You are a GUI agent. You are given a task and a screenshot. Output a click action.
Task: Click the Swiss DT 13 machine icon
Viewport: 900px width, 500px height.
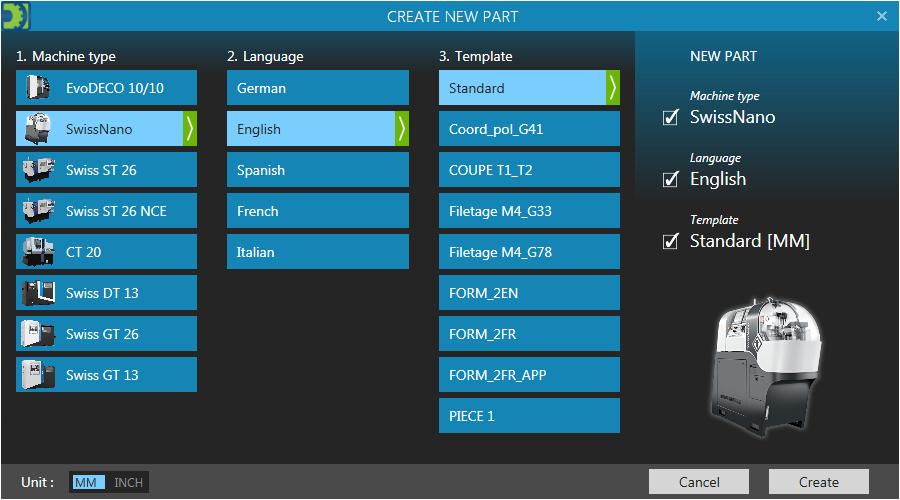click(x=38, y=293)
